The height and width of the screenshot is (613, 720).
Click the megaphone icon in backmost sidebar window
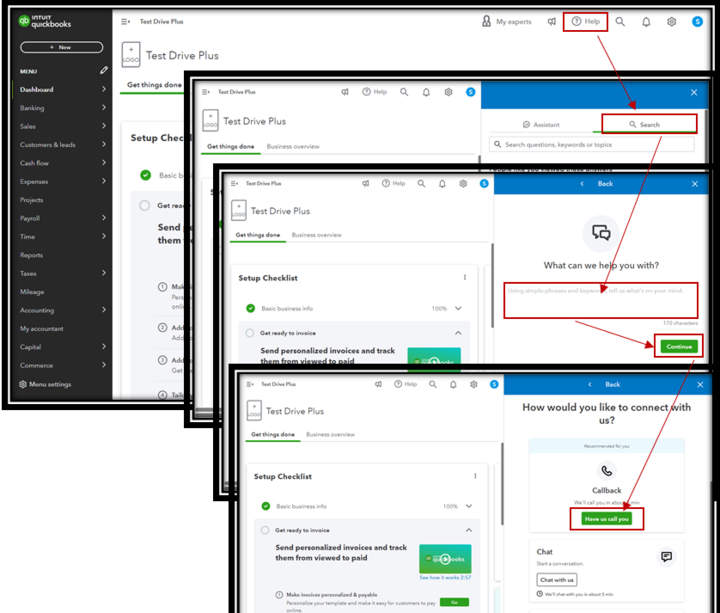pyautogui.click(x=551, y=22)
